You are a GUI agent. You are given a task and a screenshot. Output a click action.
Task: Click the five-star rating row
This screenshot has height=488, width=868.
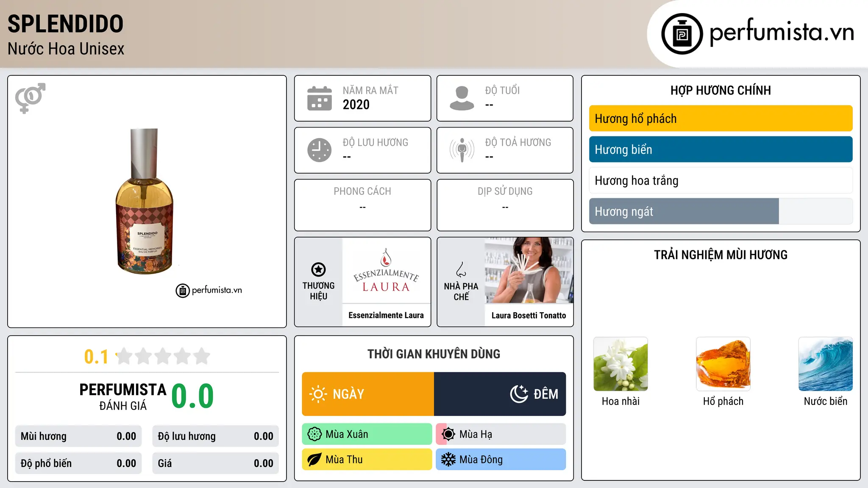click(x=163, y=356)
